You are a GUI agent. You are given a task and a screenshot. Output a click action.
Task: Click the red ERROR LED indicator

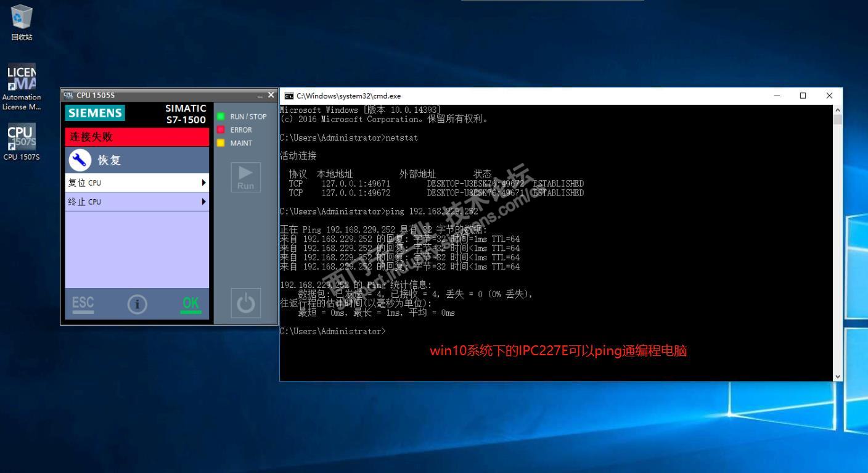pyautogui.click(x=220, y=130)
